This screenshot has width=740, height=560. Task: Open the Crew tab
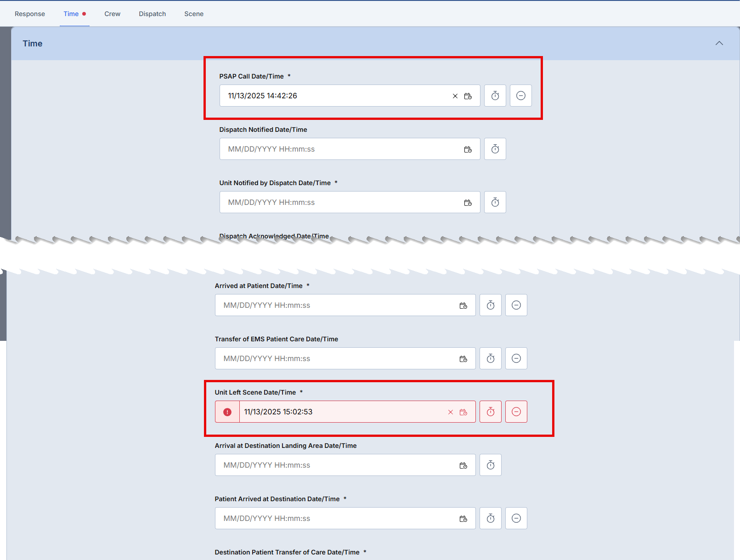[112, 14]
